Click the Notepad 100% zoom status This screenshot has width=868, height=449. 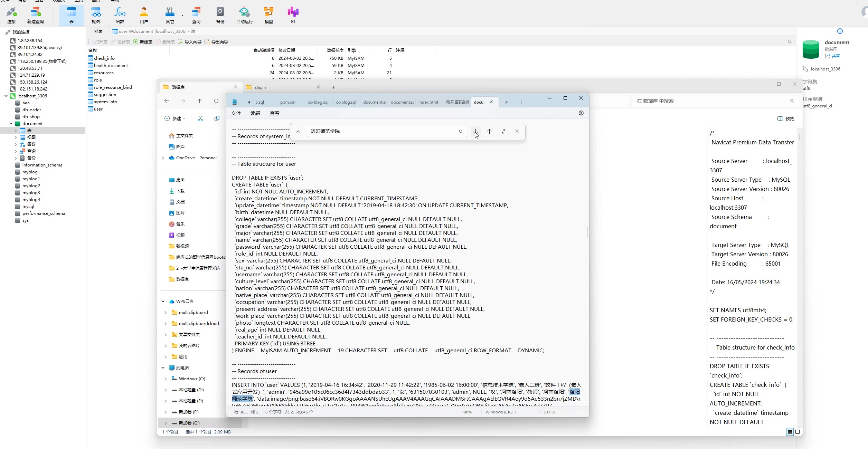(x=466, y=412)
